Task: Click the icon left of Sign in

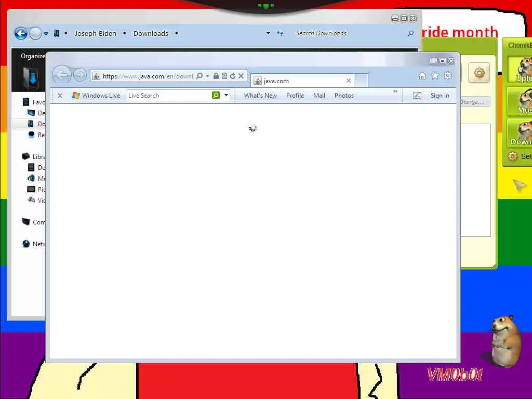Action: click(x=417, y=96)
